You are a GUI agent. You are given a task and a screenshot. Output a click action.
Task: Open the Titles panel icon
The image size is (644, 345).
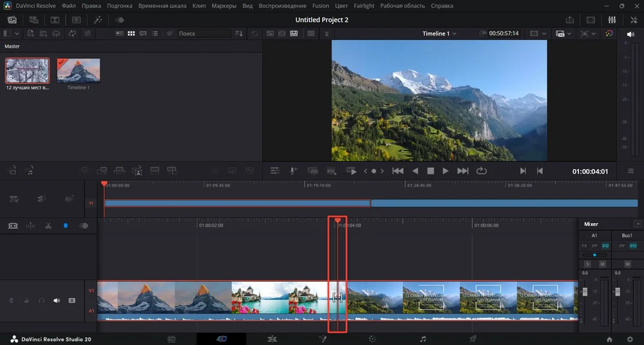point(76,20)
